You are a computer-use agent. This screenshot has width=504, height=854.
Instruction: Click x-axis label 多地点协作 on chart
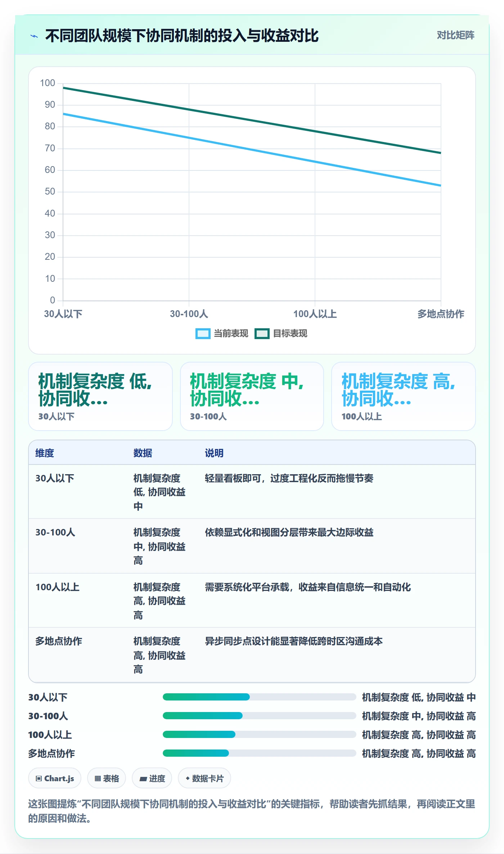tap(441, 314)
